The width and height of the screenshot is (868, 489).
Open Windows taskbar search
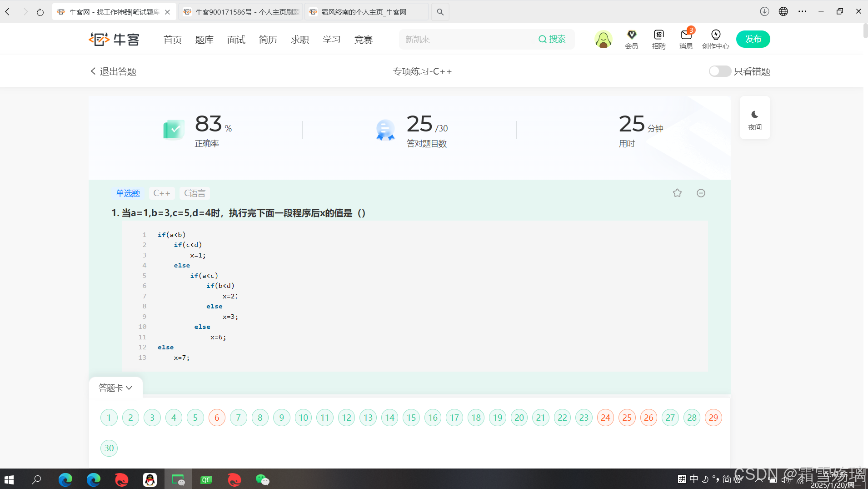36,479
